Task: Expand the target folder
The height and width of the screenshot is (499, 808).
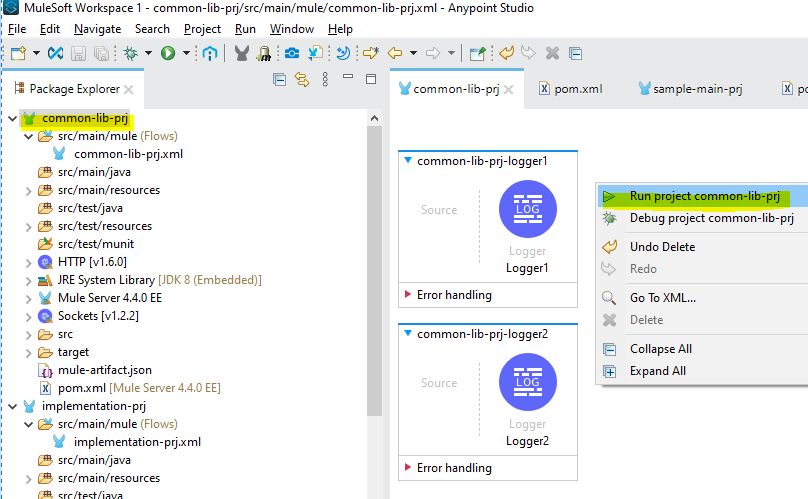Action: [x=27, y=352]
